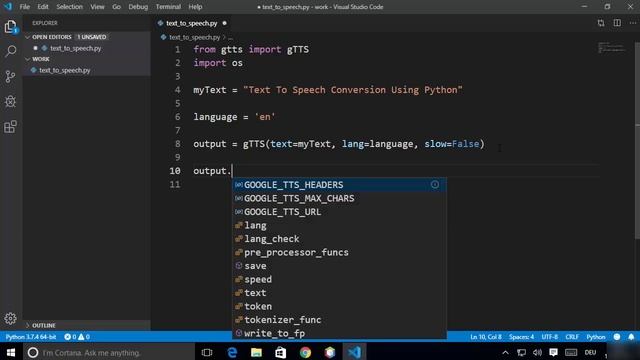Open the View menu
Image resolution: width=640 pixels, height=360 pixels.
tap(97, 7)
